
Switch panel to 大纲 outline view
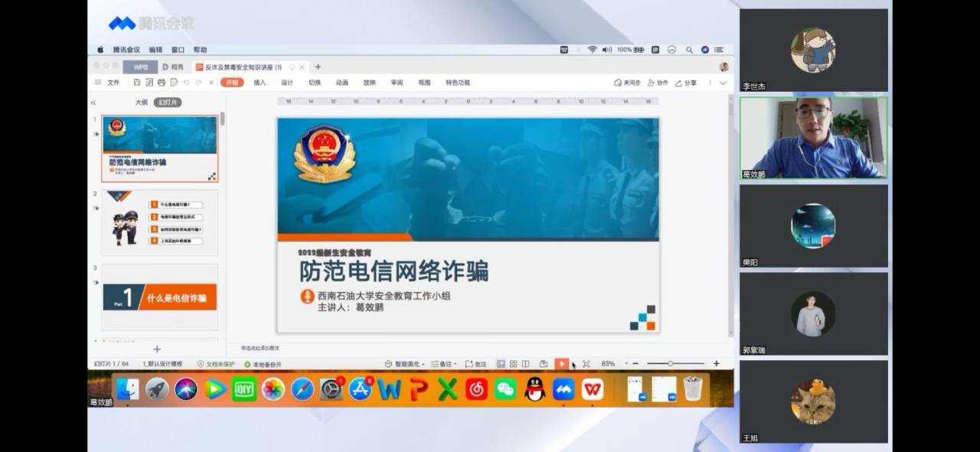(x=142, y=102)
